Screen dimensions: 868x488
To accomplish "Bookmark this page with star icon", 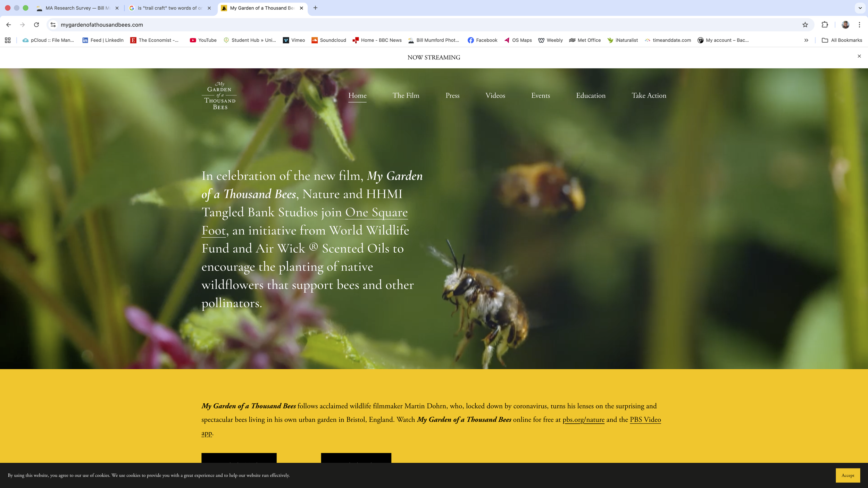I will click(805, 25).
